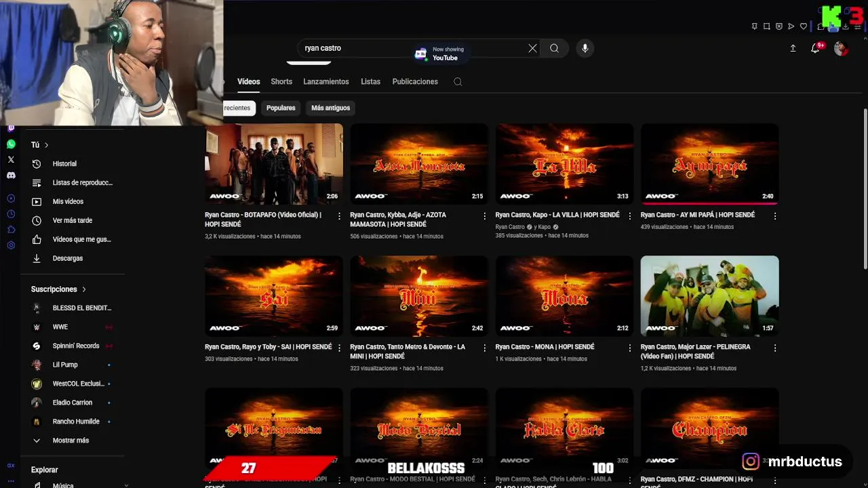Open WWE subscription channel
The height and width of the screenshot is (488, 868).
(72, 327)
